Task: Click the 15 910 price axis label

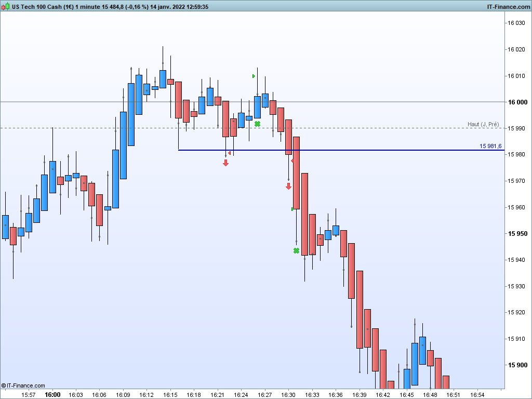Action: click(x=516, y=339)
